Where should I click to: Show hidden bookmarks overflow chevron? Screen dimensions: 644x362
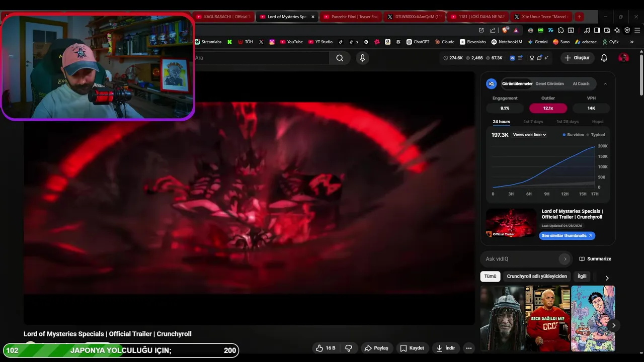[x=632, y=42]
